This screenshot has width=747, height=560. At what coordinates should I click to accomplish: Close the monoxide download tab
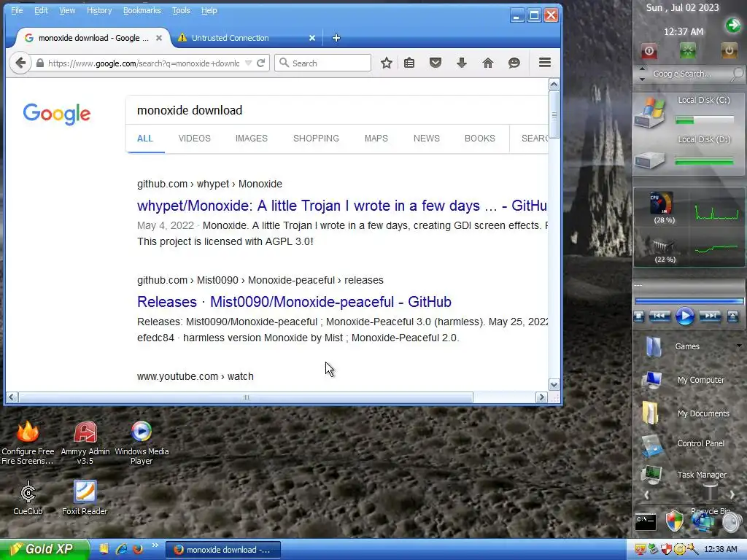pos(159,38)
